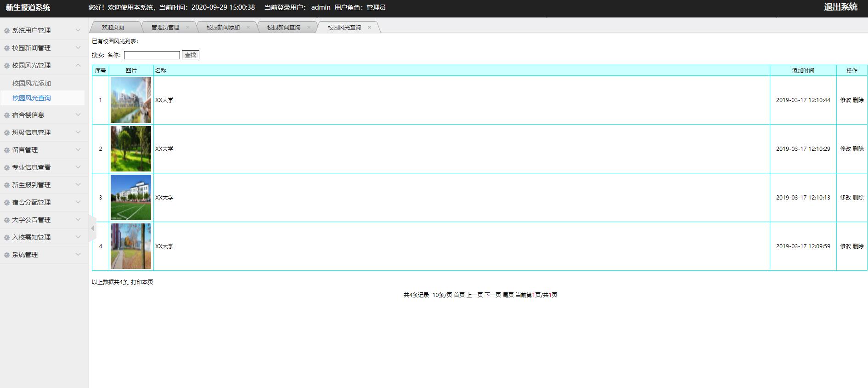Click 删除 for the 12:10:44 record
The height and width of the screenshot is (388, 868).
click(x=858, y=100)
